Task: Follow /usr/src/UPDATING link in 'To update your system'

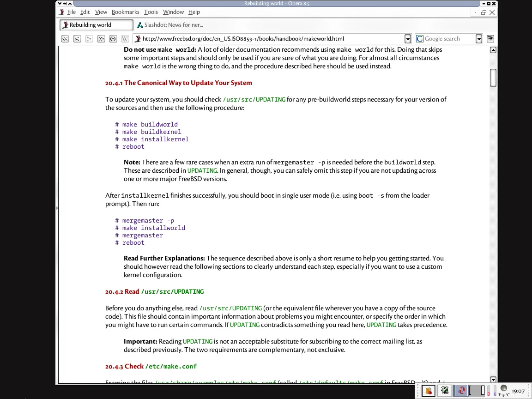Action: pos(254,99)
